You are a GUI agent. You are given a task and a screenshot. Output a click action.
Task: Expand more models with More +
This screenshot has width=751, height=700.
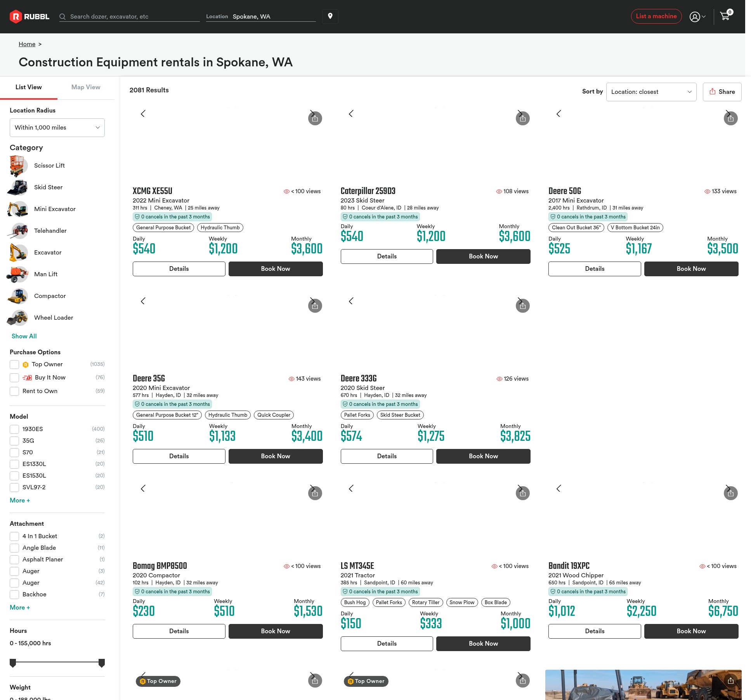pyautogui.click(x=20, y=501)
